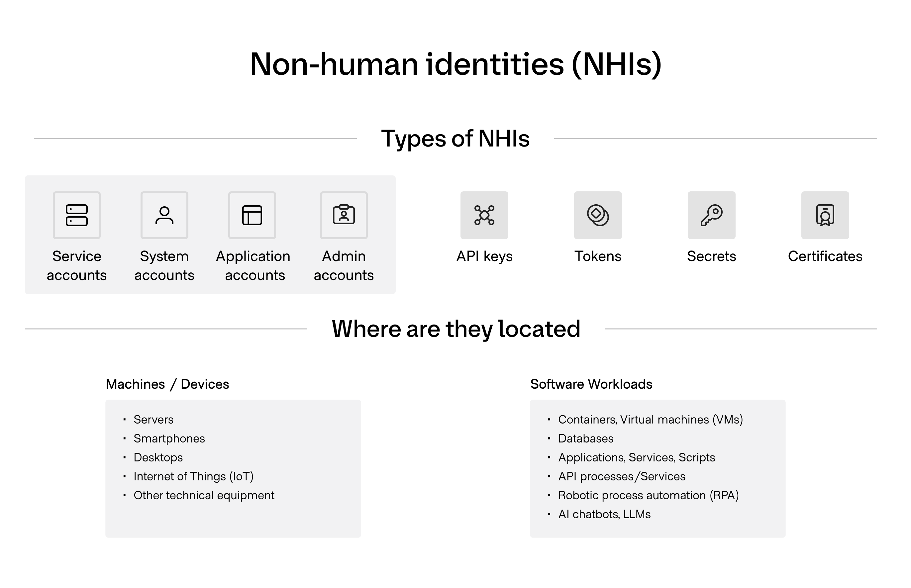Click the 'AI chatbots, LLMs' bullet item
Screen dimensions: 911x588
[605, 514]
